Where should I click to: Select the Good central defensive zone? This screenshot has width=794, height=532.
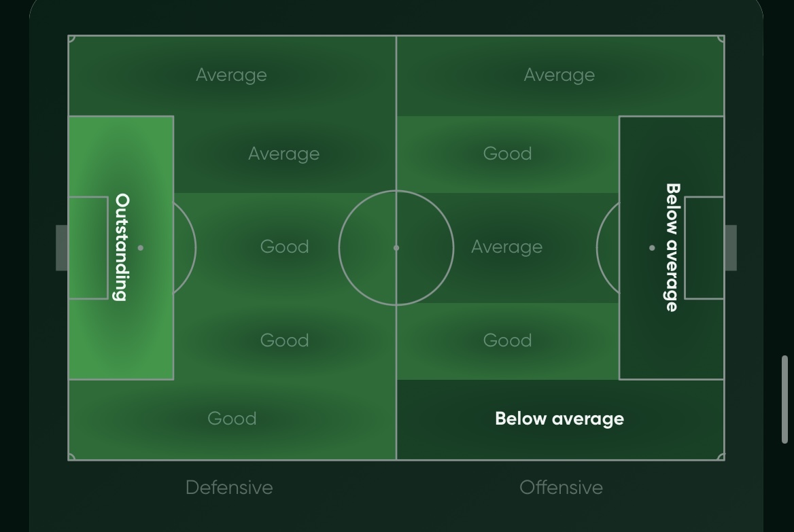click(284, 247)
